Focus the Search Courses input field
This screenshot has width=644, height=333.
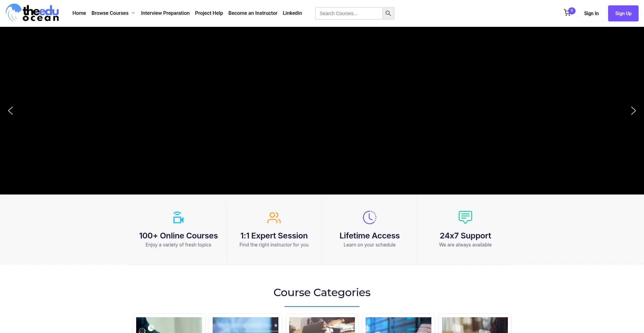point(349,13)
